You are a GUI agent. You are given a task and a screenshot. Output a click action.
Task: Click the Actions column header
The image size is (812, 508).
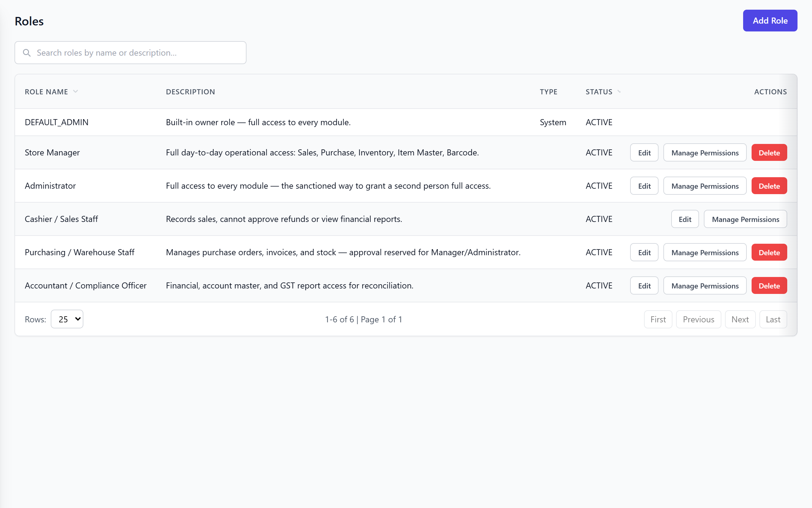(770, 92)
